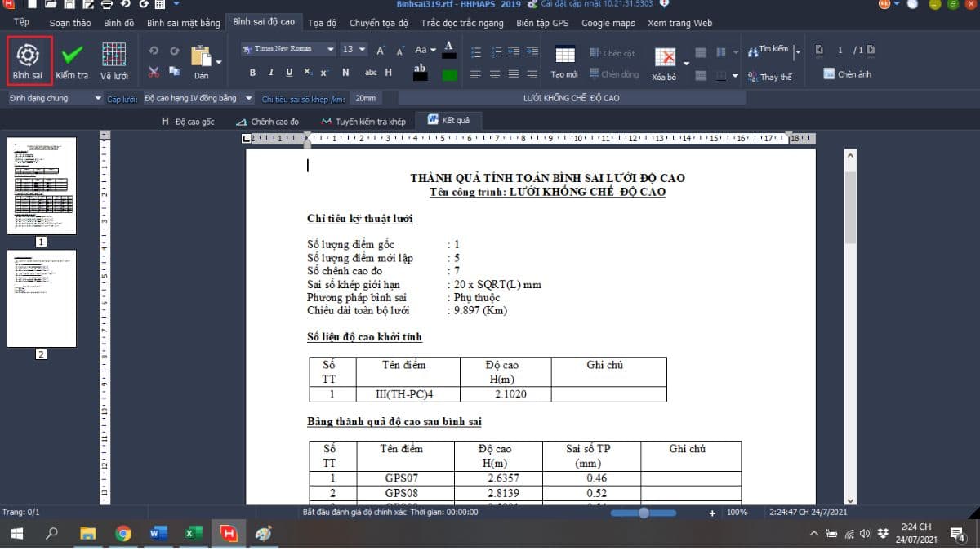This screenshot has height=551, width=980.
Task: Delete table using Xóa bỏ
Action: point(665,59)
